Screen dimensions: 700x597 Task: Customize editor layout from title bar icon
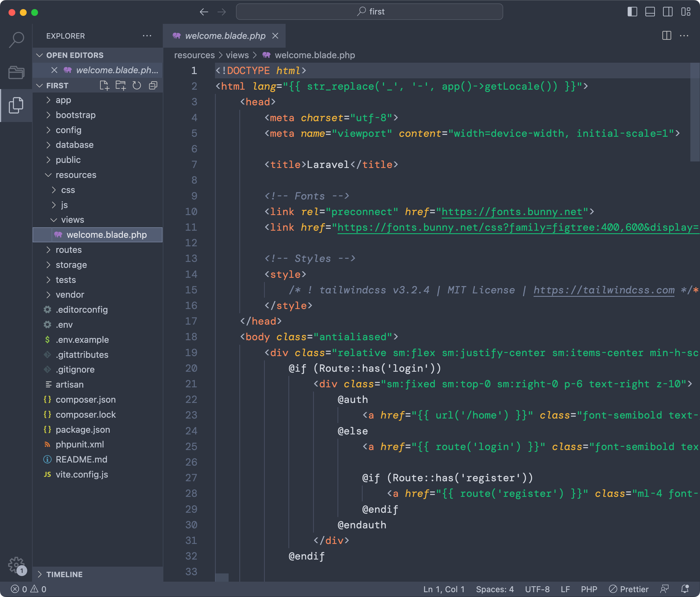pos(686,12)
